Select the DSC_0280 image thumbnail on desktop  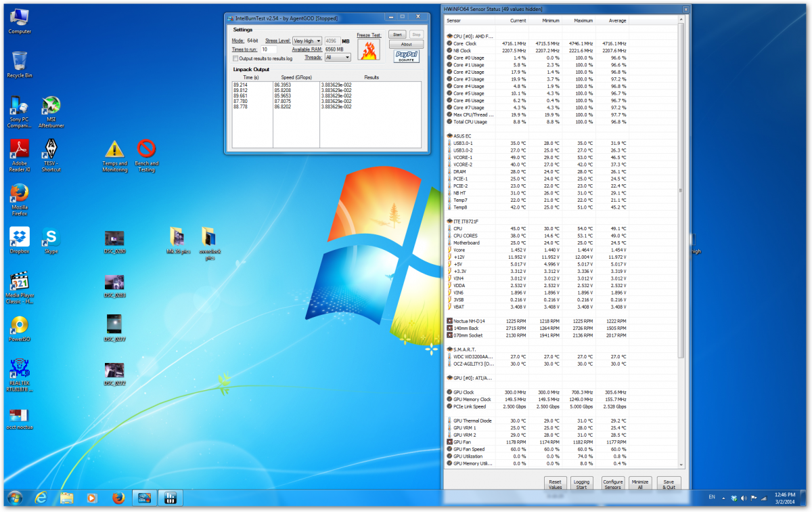pyautogui.click(x=114, y=241)
